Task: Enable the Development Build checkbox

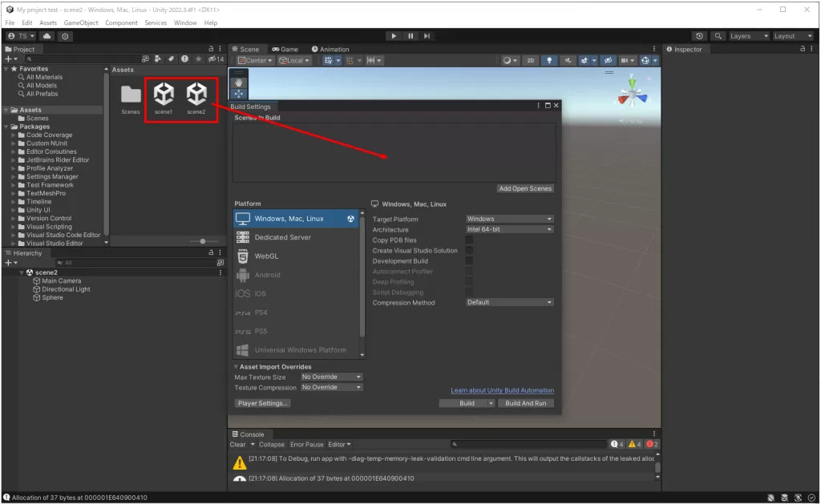Action: coord(469,261)
